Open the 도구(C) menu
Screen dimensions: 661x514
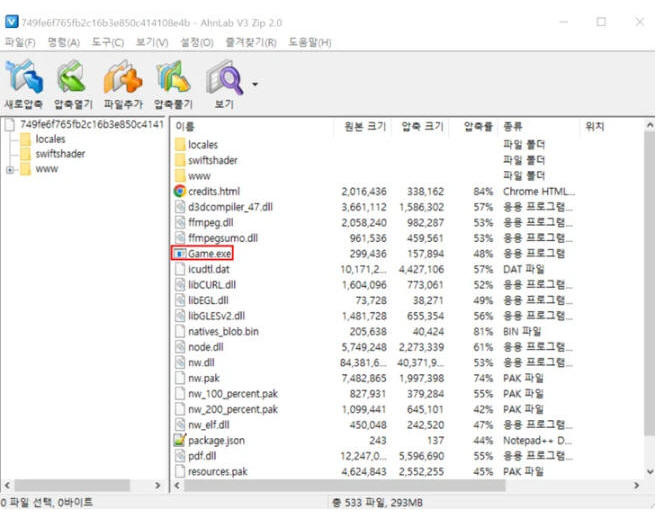(x=108, y=42)
